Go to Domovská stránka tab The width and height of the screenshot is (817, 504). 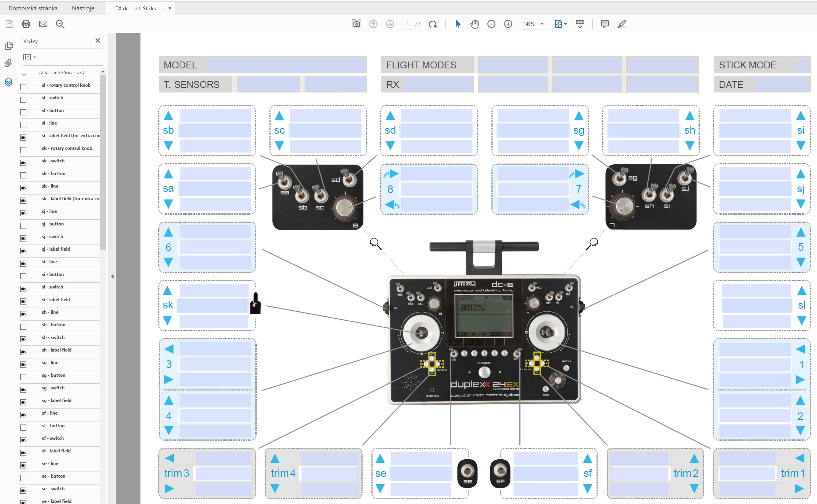[x=33, y=8]
